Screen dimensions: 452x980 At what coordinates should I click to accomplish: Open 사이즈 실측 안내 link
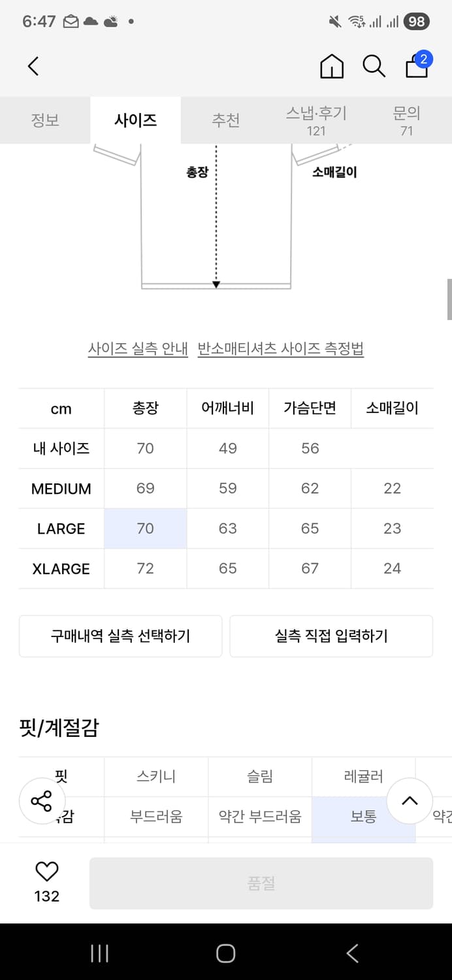click(138, 349)
